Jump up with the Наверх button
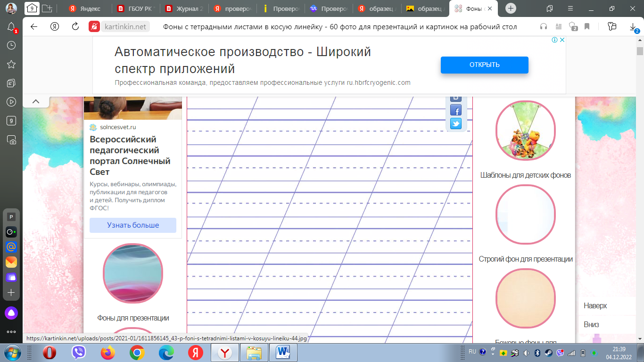Image resolution: width=644 pixels, height=362 pixels. [x=595, y=305]
